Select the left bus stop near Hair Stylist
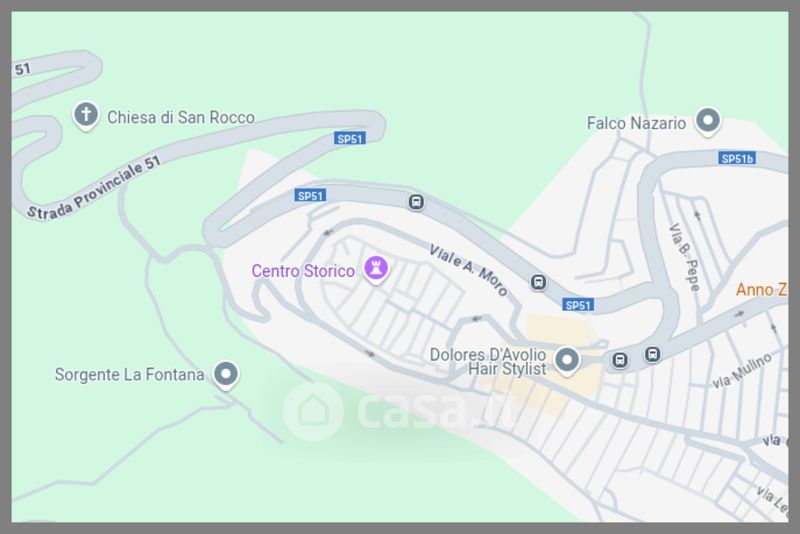Viewport: 800px width, 534px height. click(620, 360)
